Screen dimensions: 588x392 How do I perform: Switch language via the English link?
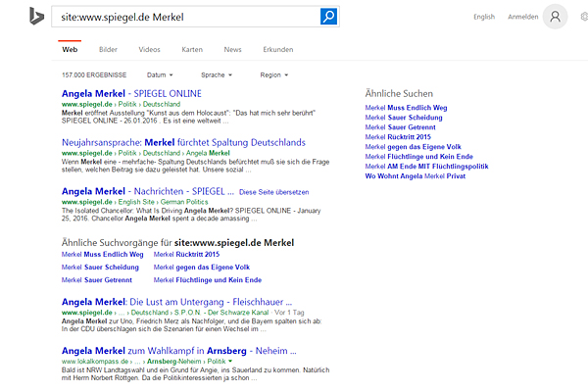pos(484,17)
